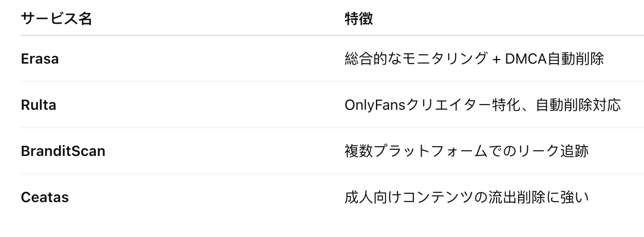Click the word 総合的な in Erasa's description
The image size is (644, 237).
click(373, 59)
